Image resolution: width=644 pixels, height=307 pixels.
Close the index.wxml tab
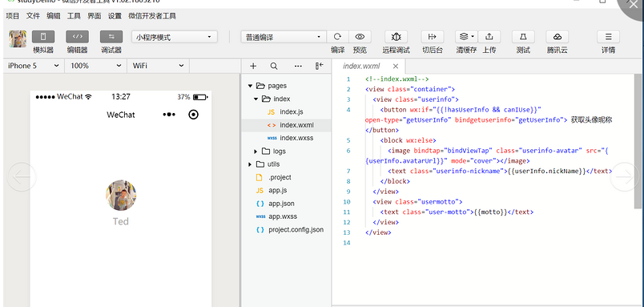coord(396,67)
